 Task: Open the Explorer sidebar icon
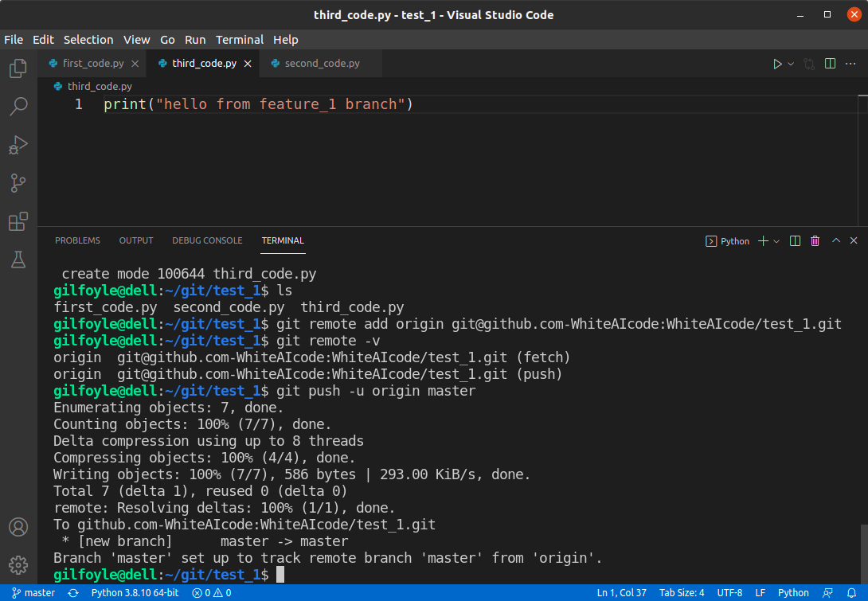(x=18, y=68)
